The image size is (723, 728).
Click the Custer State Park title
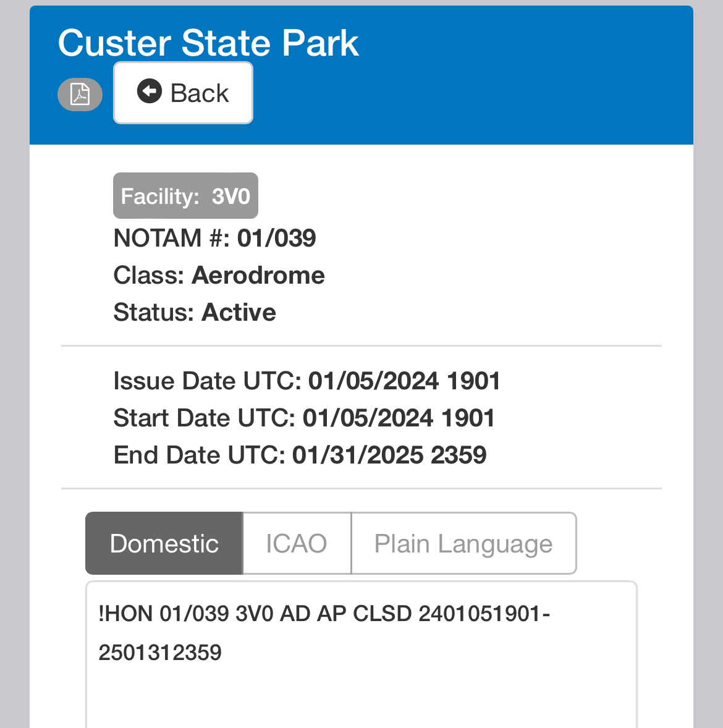(x=208, y=43)
